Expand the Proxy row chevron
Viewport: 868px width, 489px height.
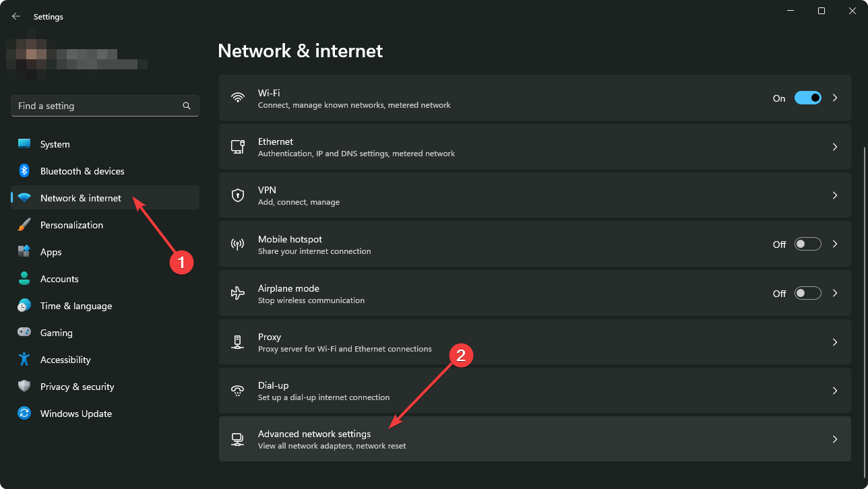tap(835, 342)
